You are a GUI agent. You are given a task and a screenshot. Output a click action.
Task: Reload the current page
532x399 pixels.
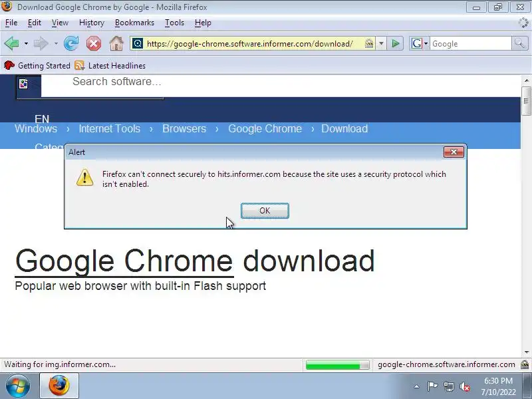71,43
